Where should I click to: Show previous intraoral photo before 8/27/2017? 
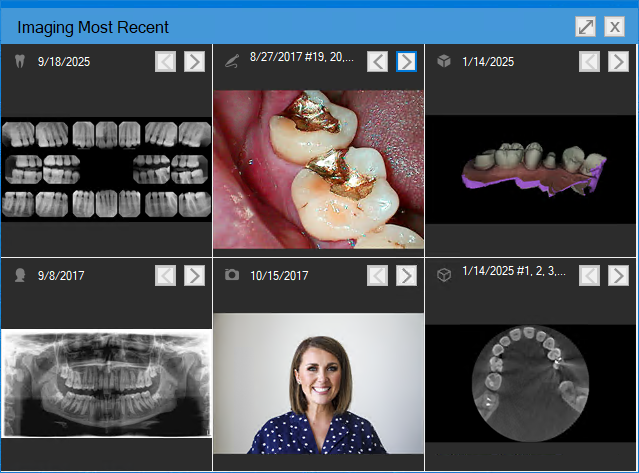click(x=377, y=62)
